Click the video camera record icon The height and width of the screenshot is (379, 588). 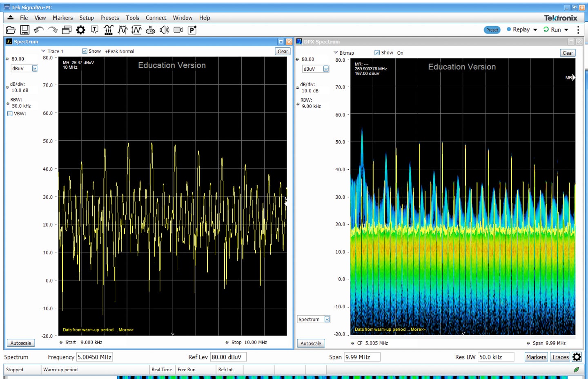(178, 30)
